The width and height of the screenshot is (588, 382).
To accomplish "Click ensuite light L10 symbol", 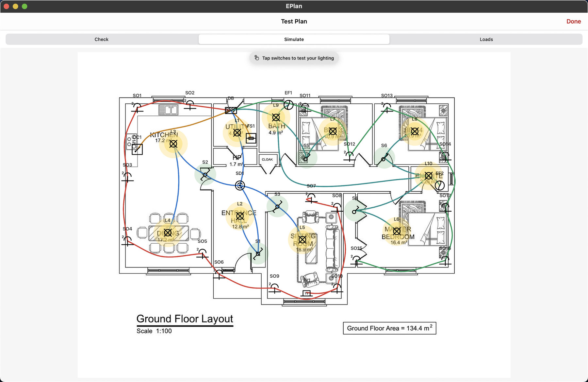I will click(429, 176).
